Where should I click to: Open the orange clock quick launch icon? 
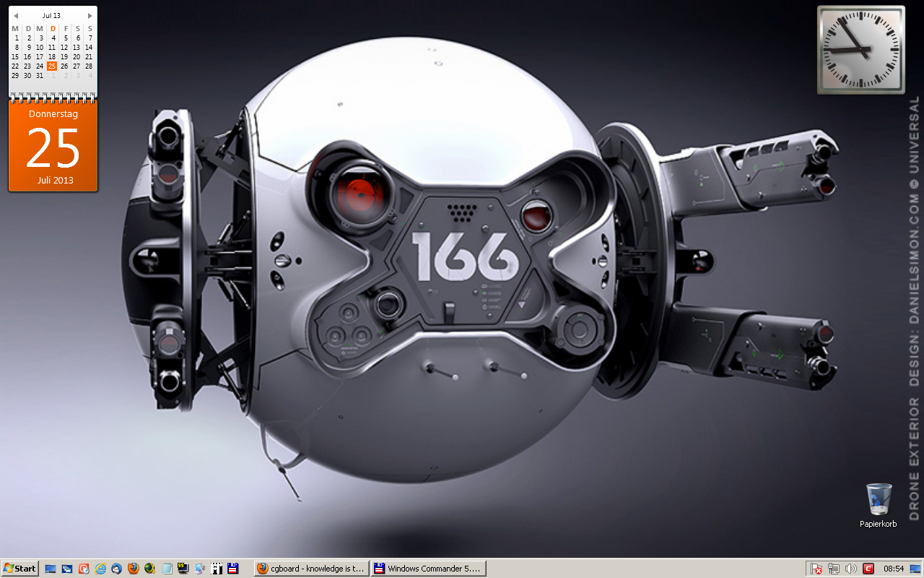click(x=84, y=569)
